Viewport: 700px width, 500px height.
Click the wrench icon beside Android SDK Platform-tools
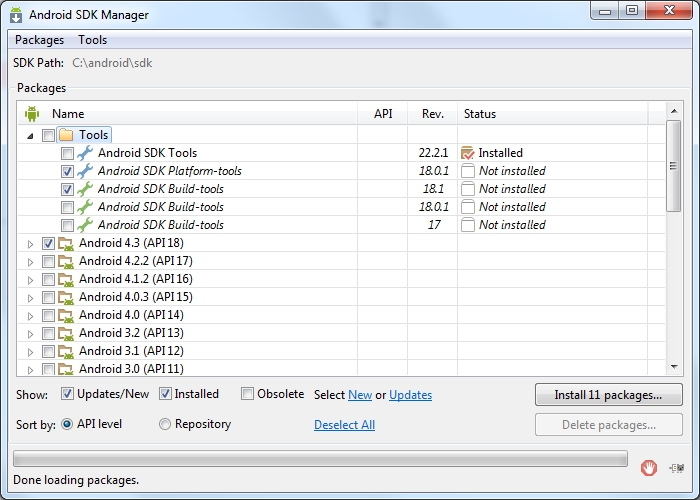click(85, 171)
